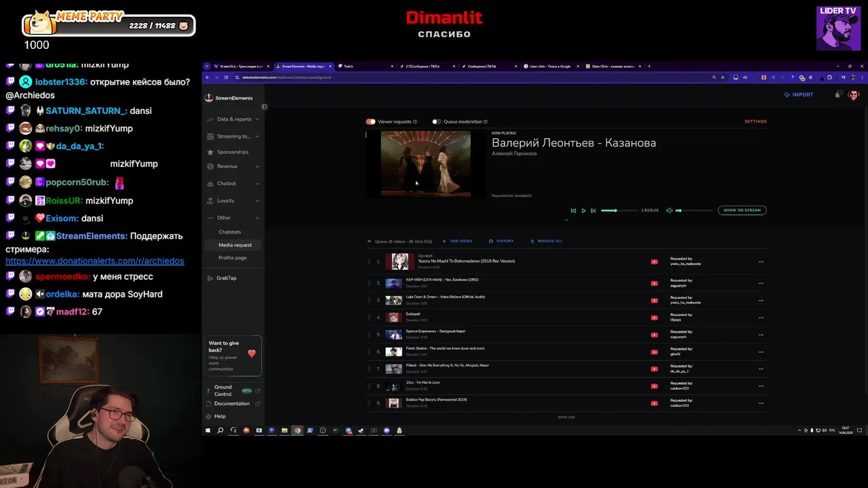868x488 pixels.
Task: Open YouTube icon for Pitbull row
Action: pyautogui.click(x=654, y=369)
